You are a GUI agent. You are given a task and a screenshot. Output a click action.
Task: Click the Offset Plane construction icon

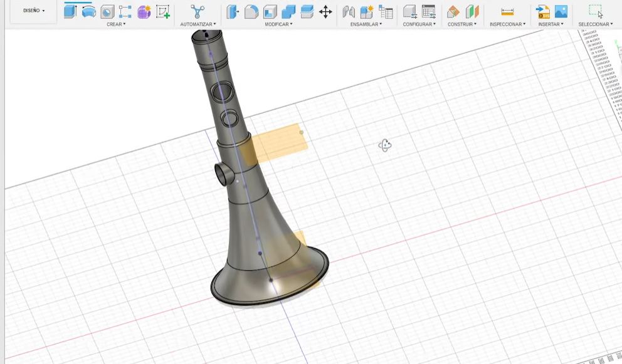coord(453,12)
